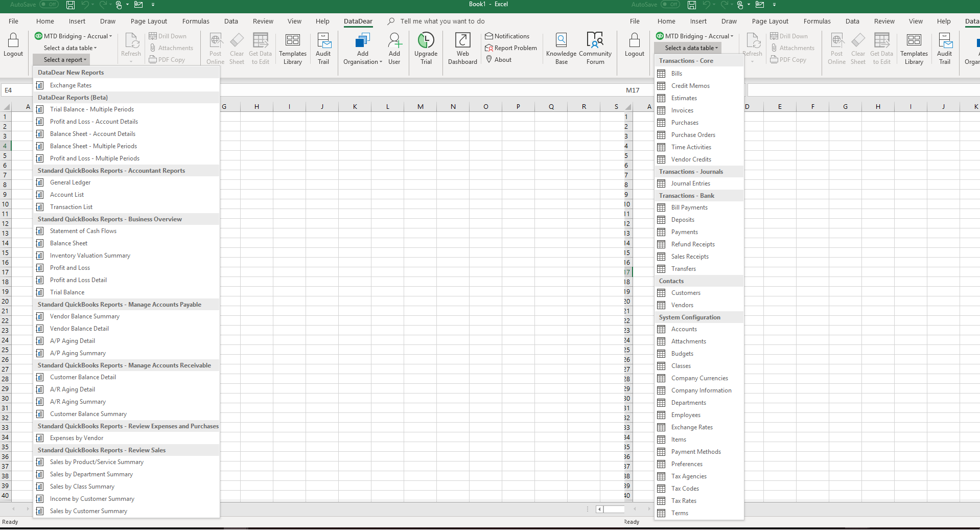Open the Knowledge Base
980x531 pixels.
point(561,49)
